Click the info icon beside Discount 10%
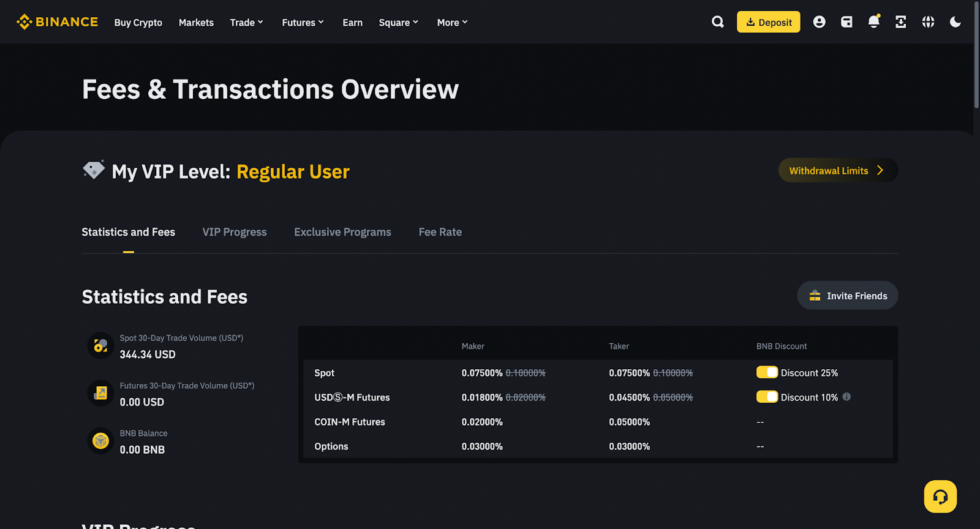The image size is (980, 529). [846, 397]
